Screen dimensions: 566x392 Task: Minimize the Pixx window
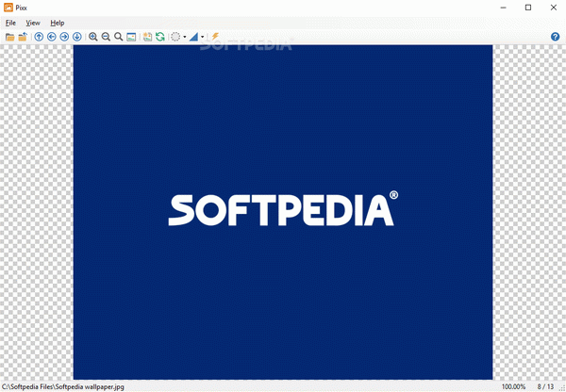504,8
